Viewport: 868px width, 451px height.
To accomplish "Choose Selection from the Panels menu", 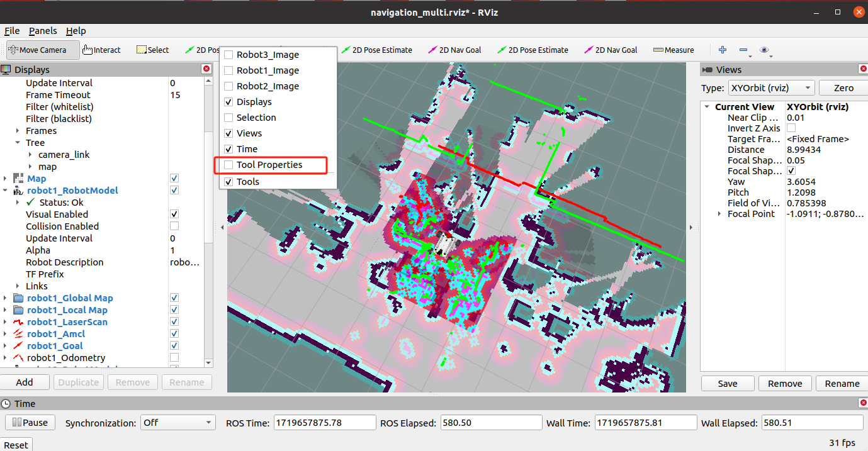I will (x=256, y=118).
